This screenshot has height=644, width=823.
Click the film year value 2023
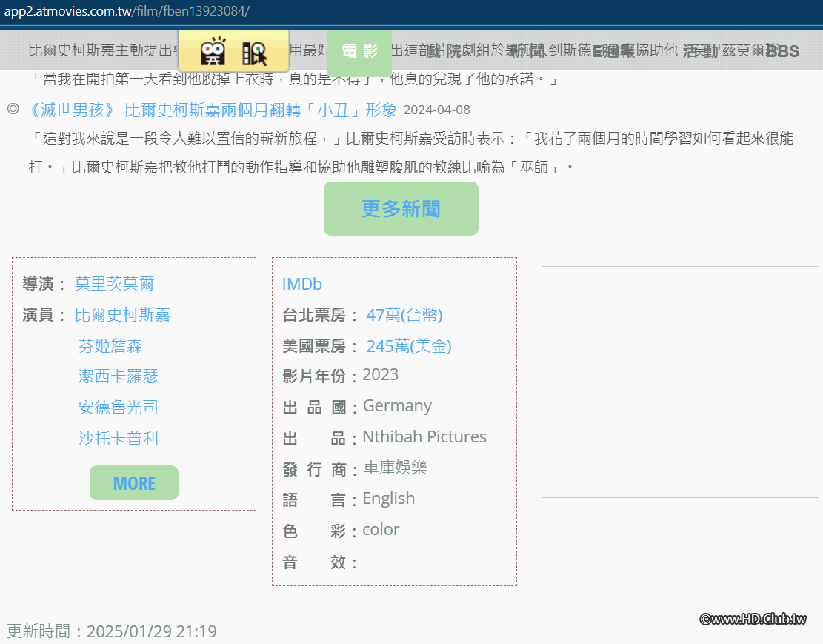(381, 374)
